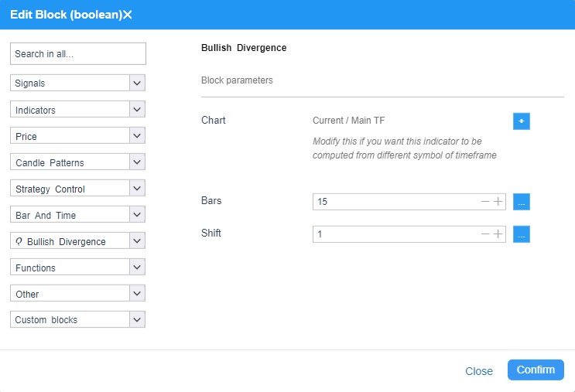575x392 pixels.
Task: Decrease Shift value with minus stepper
Action: [485, 233]
